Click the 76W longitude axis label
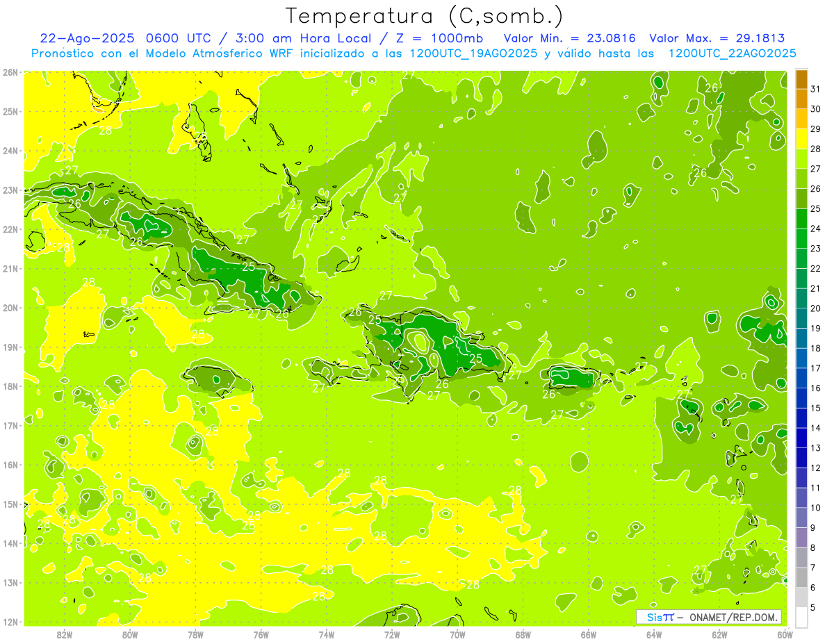This screenshot has height=644, width=834. 261,634
